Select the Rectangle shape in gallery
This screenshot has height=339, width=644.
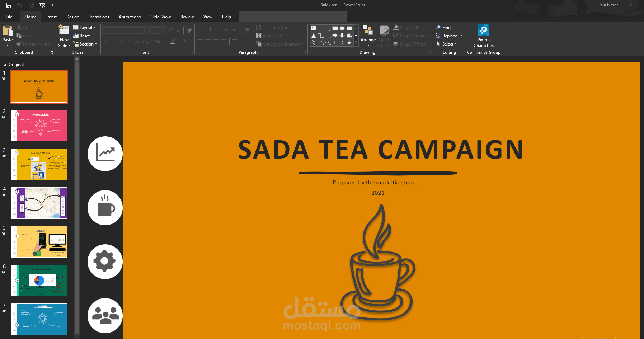(x=335, y=28)
